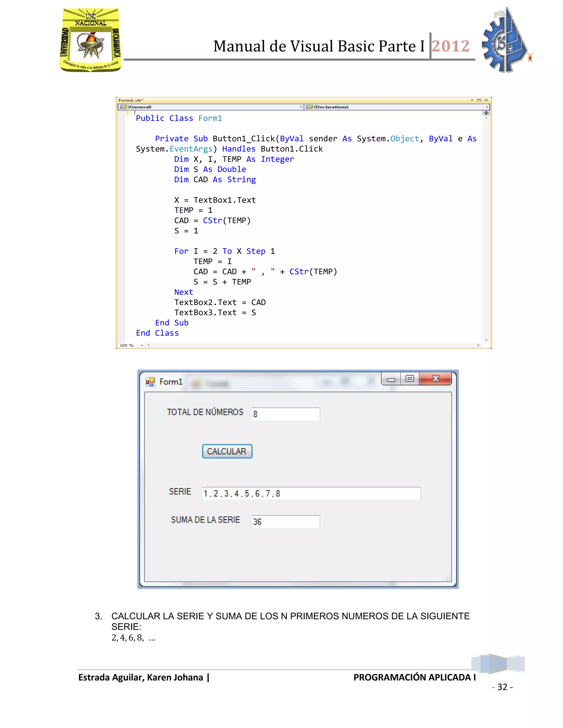
Task: Click the 'Next' keyword in the code
Action: [x=183, y=292]
